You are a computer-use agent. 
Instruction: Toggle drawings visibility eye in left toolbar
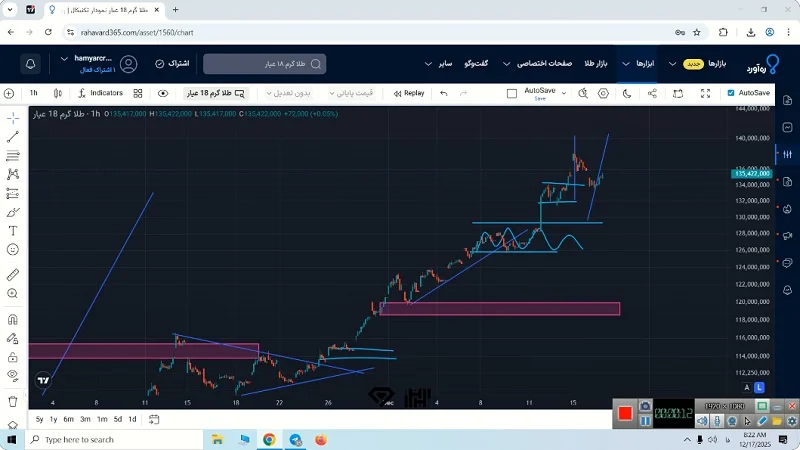[13, 375]
